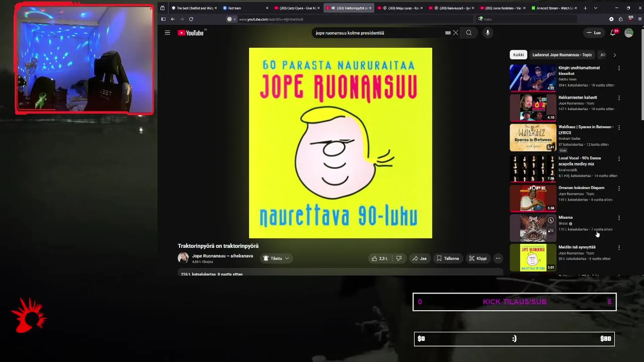
Task: Toggle the browser sidebar panel icon
Action: click(x=163, y=19)
